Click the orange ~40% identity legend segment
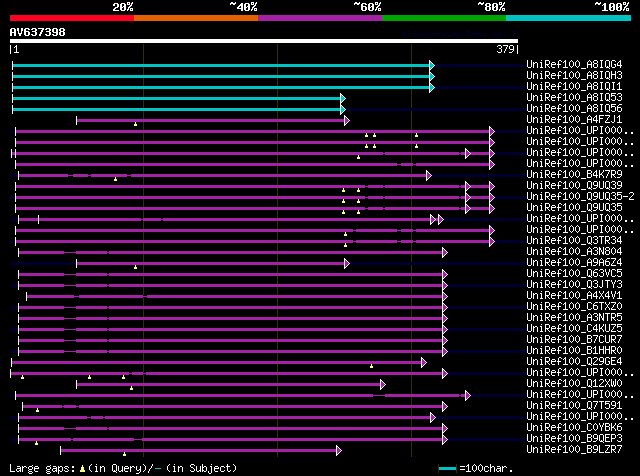This screenshot has width=640, height=476. pyautogui.click(x=196, y=18)
